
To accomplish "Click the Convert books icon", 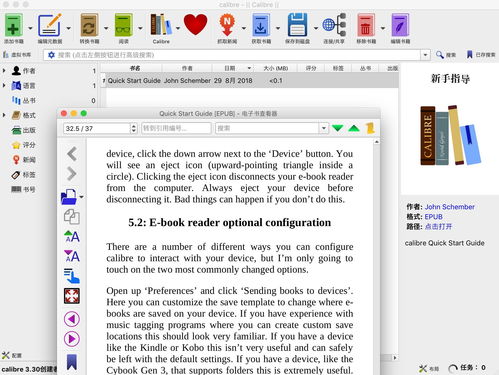I will [x=89, y=25].
